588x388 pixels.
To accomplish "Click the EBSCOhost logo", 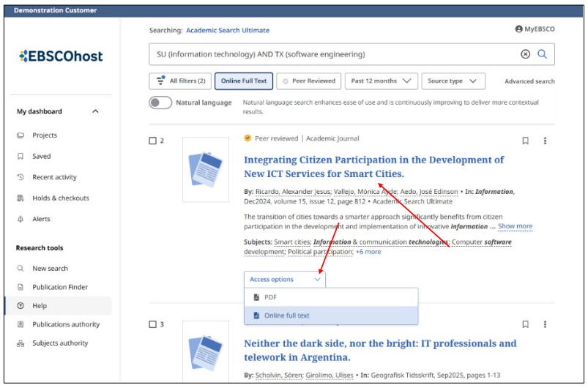I will (x=61, y=56).
